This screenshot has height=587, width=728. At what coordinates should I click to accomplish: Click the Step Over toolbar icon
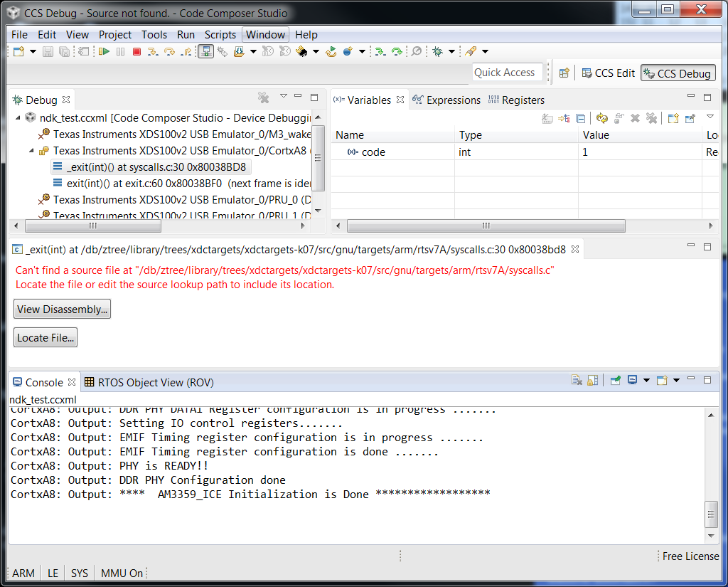[x=169, y=51]
